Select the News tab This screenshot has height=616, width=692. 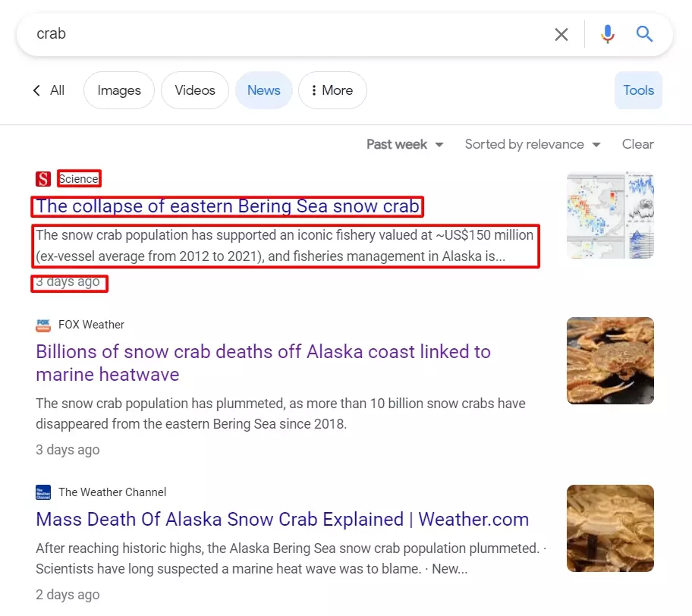click(263, 90)
